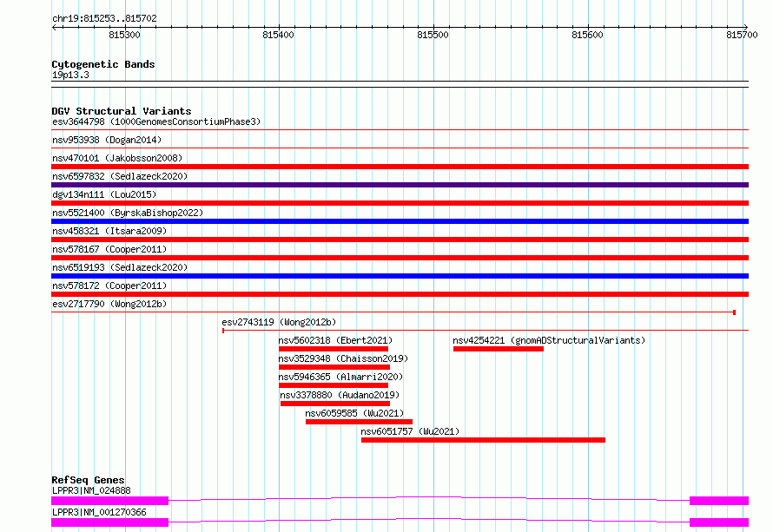
Task: Open the nsv470101 (Jakobsson2008) variant label
Action: click(x=117, y=158)
